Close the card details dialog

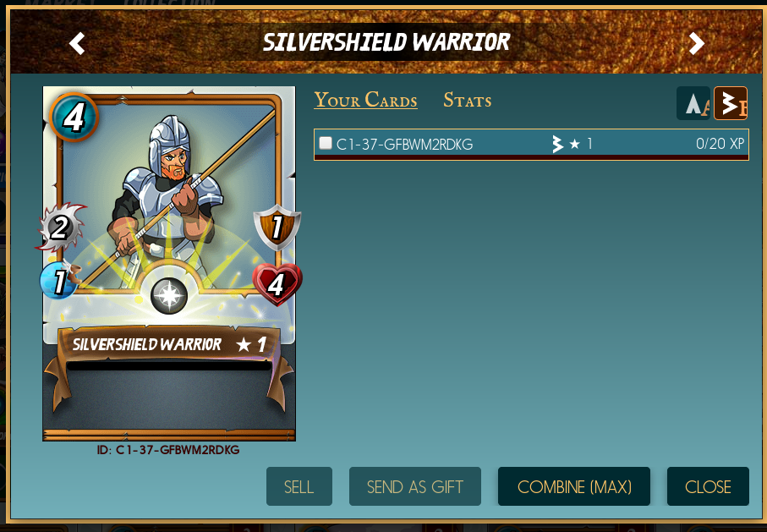point(708,486)
